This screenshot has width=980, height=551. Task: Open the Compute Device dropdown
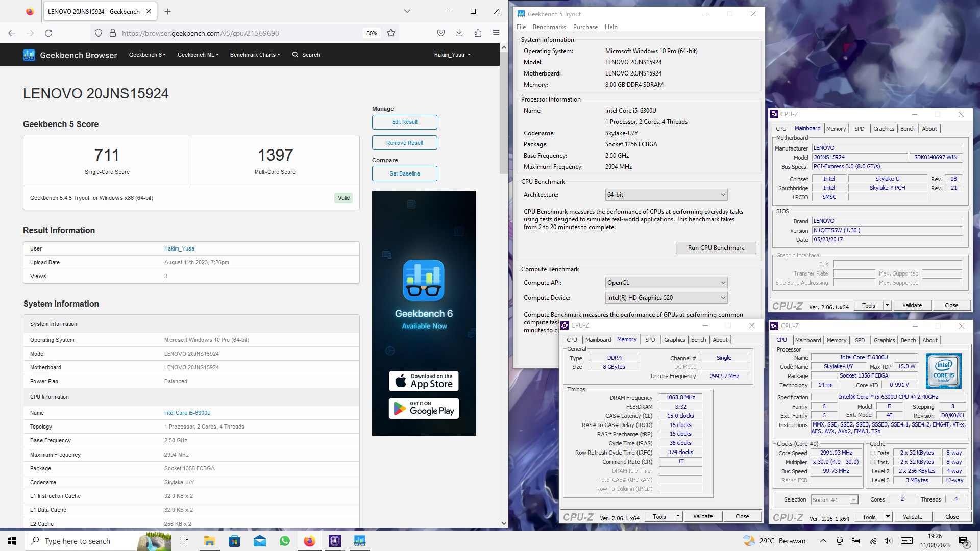666,298
